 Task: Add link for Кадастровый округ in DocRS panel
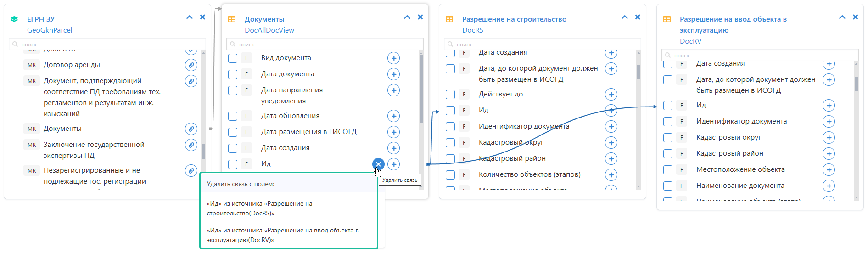tap(611, 142)
